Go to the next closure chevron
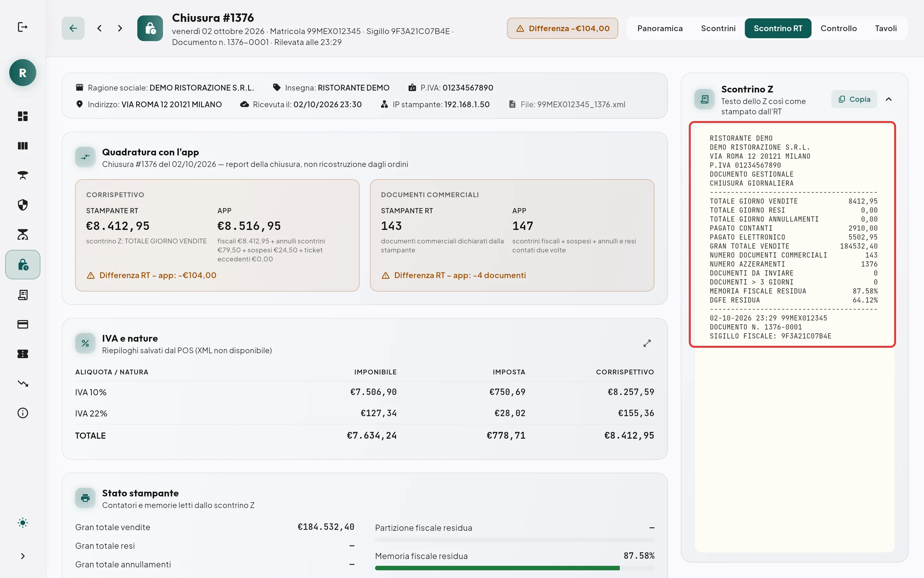 pyautogui.click(x=120, y=28)
